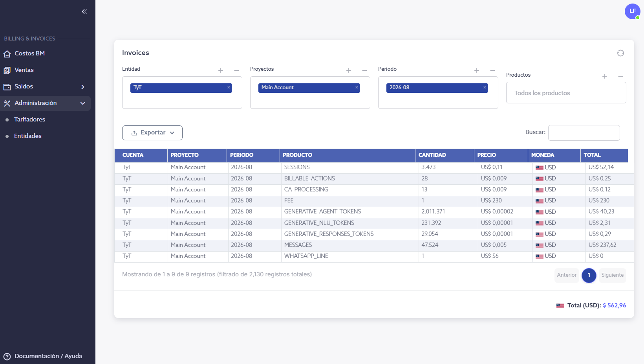Click page 1 pagination button
The width and height of the screenshot is (644, 364).
tap(589, 275)
